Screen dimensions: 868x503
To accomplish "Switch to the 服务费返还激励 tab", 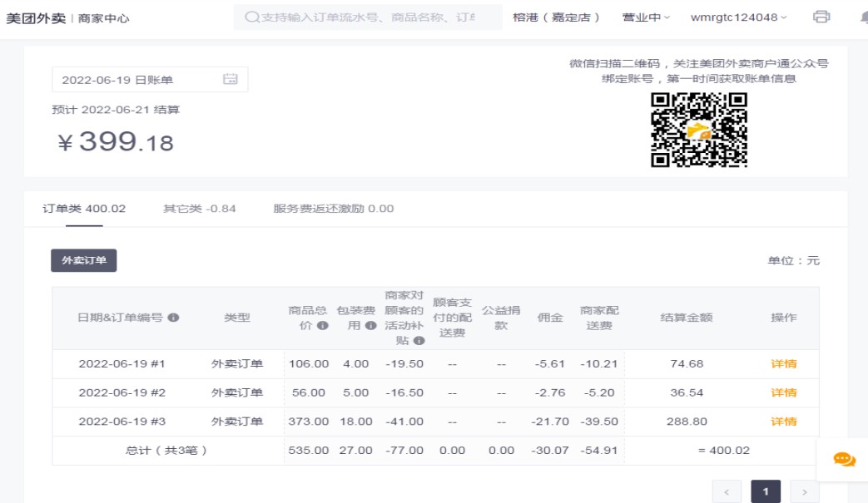I will (333, 209).
